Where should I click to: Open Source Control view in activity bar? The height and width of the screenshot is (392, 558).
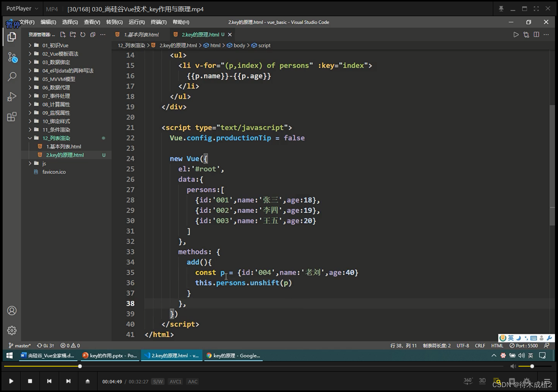[12, 57]
